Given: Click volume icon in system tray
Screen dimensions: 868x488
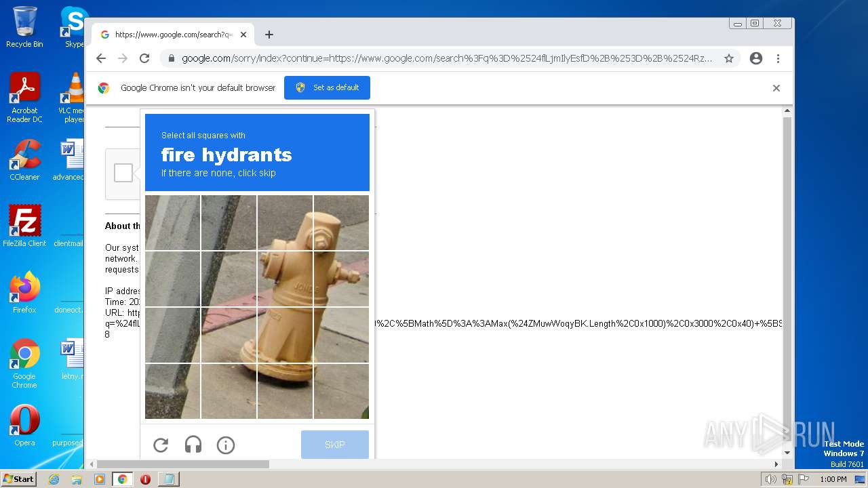Looking at the screenshot, I should coord(770,479).
